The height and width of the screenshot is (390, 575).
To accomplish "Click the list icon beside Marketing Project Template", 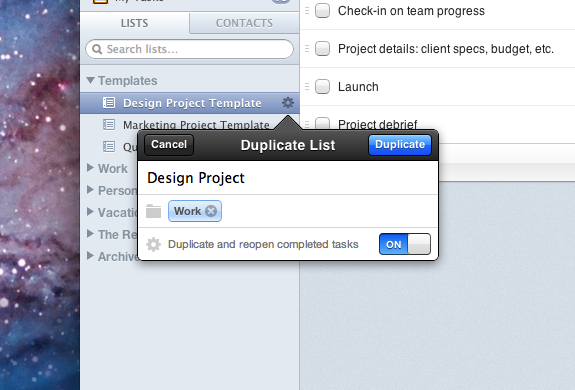I will (109, 125).
